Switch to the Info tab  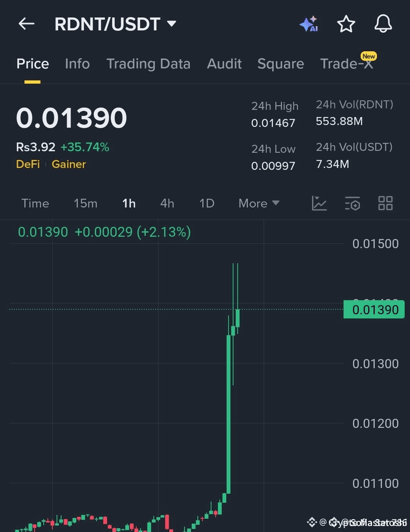[x=77, y=64]
